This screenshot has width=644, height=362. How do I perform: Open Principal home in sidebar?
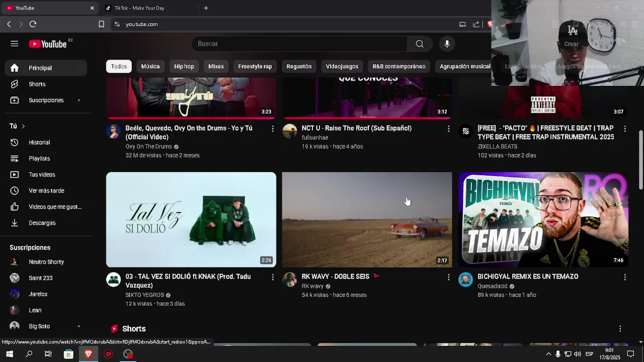tap(46, 68)
